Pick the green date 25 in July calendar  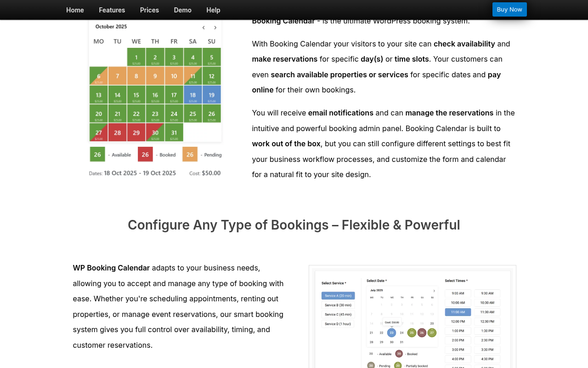click(x=412, y=333)
